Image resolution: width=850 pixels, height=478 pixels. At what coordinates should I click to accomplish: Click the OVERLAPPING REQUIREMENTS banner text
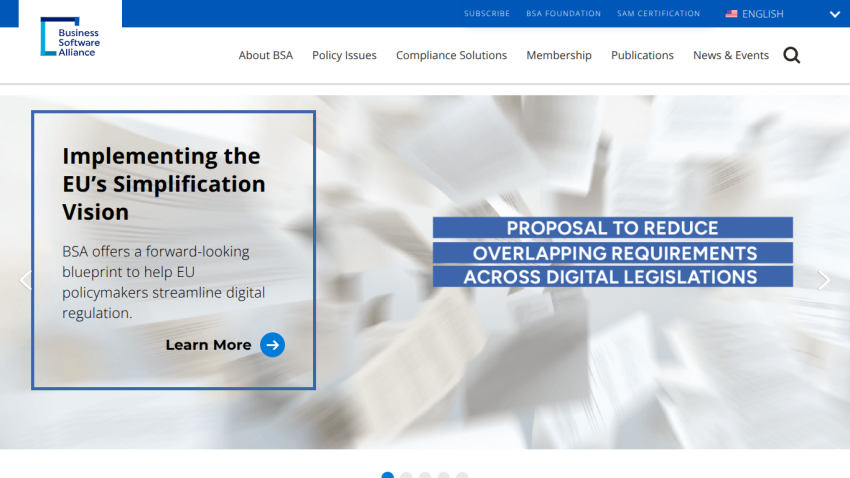click(615, 253)
